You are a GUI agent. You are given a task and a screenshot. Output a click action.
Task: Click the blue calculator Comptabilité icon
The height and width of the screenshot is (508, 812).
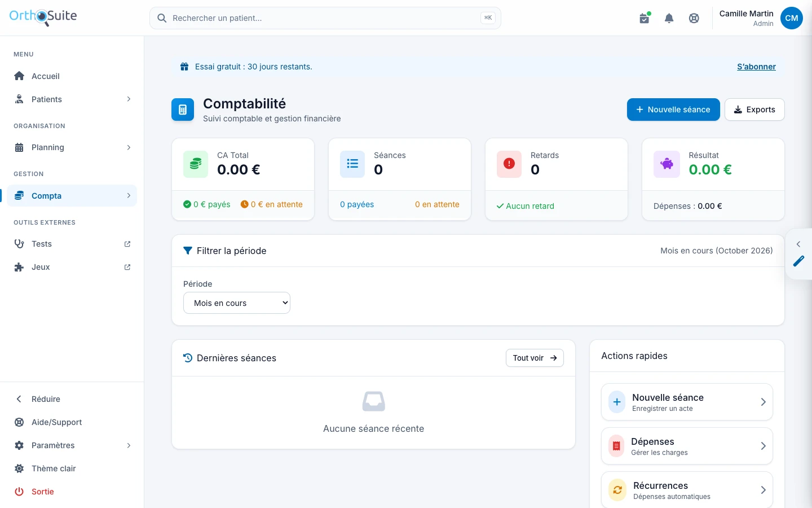[x=183, y=110]
